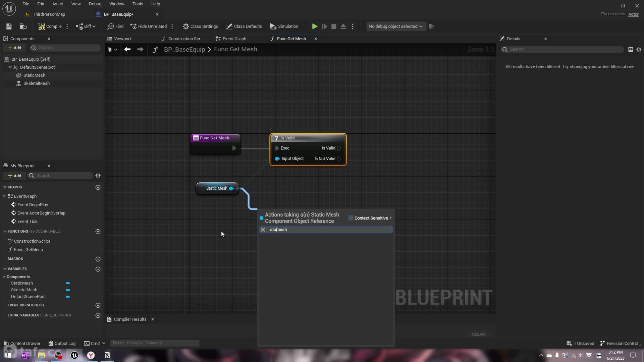Open the debug object selection dropdown
This screenshot has width=644, height=362.
pyautogui.click(x=395, y=26)
